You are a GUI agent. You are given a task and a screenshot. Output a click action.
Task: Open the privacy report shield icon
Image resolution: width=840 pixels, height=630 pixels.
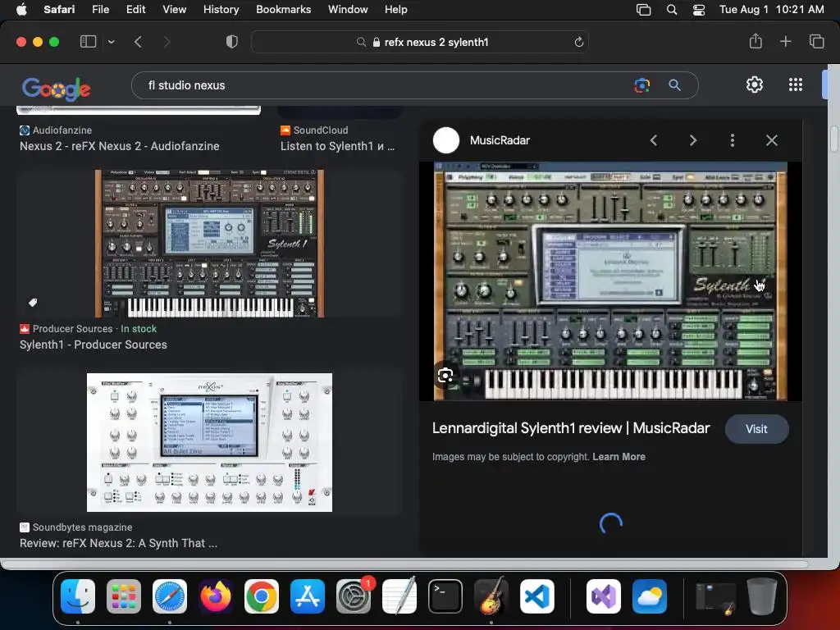(x=232, y=42)
